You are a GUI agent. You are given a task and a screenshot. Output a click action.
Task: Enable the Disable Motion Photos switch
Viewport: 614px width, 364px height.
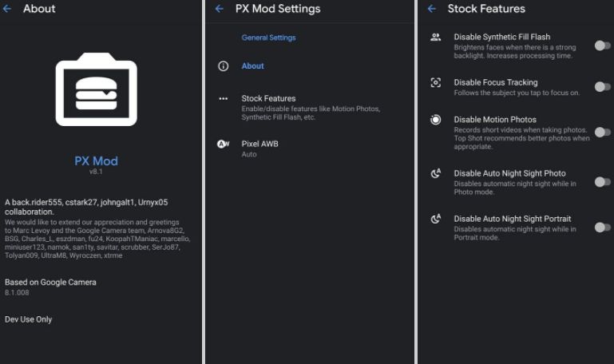602,132
